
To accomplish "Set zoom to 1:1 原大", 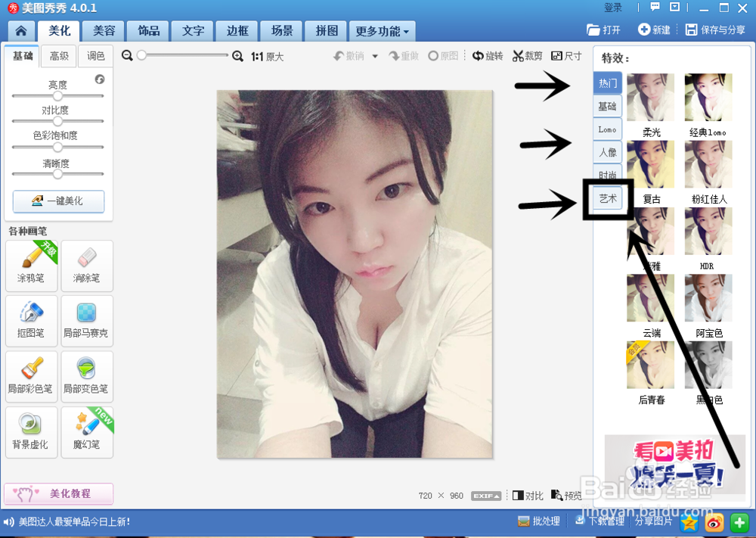I will pyautogui.click(x=267, y=57).
